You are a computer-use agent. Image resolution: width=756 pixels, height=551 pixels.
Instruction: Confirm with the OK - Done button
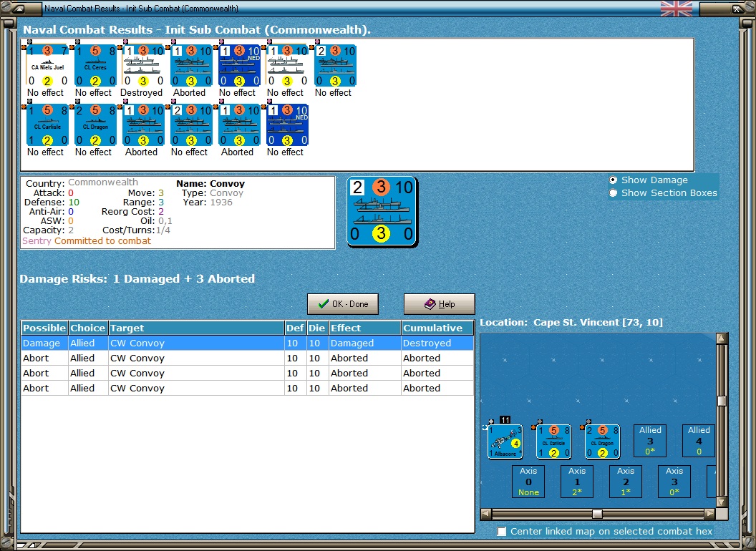pos(343,304)
